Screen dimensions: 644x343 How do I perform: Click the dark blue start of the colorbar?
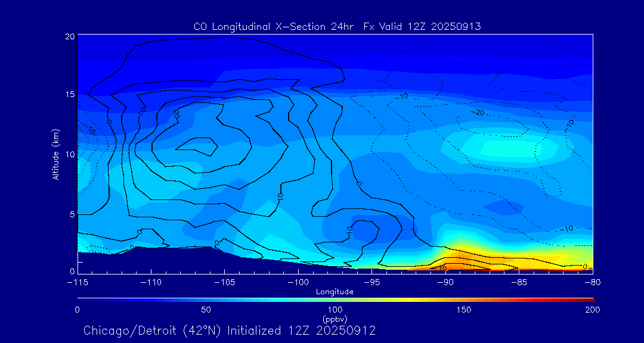pyautogui.click(x=80, y=299)
